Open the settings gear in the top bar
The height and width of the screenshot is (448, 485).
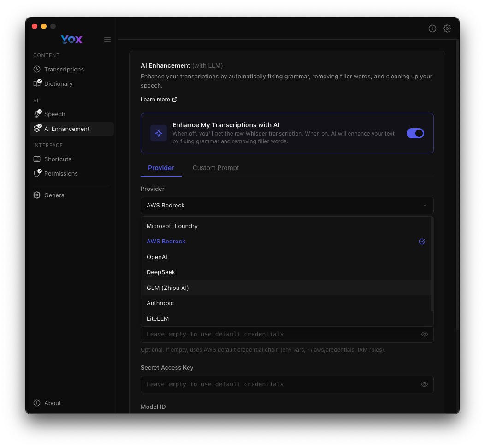point(447,29)
